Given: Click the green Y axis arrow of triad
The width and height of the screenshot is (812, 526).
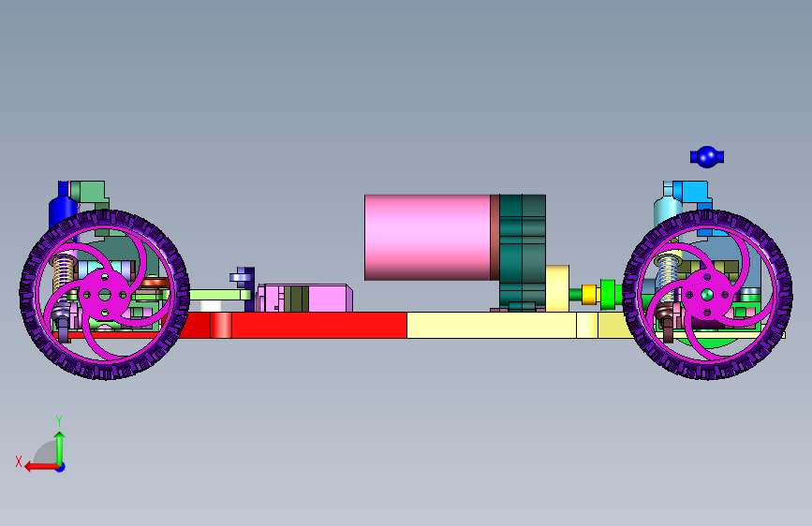Looking at the screenshot, I should [x=60, y=448].
